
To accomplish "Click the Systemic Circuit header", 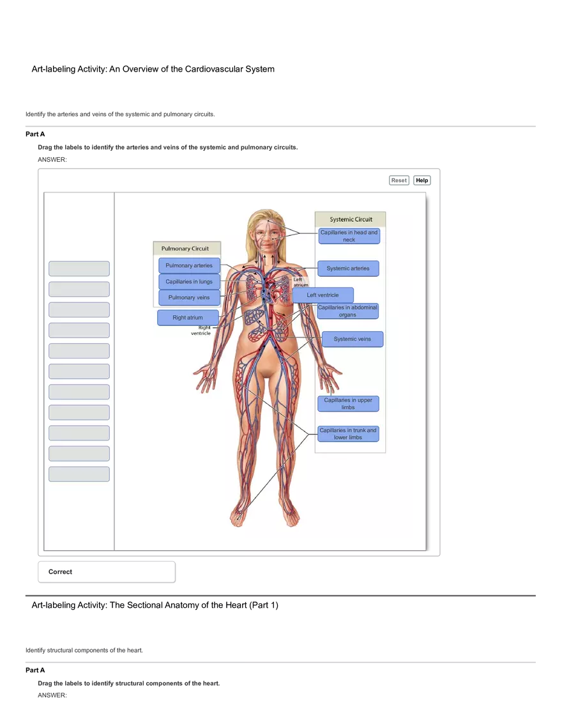I will click(x=351, y=219).
